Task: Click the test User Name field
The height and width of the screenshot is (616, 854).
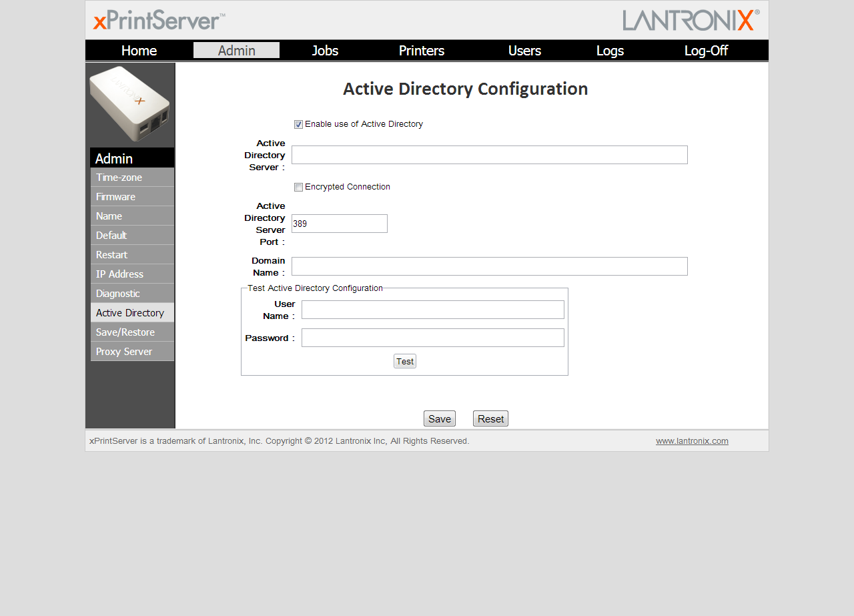Action: (x=433, y=310)
